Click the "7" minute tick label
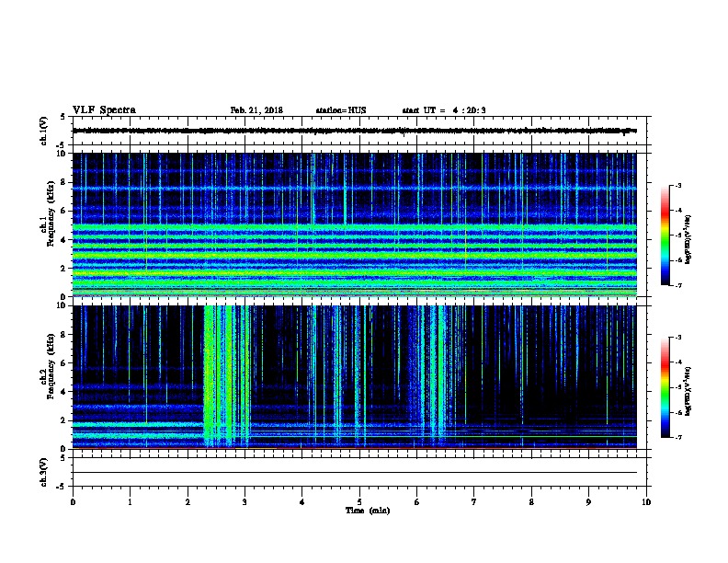This screenshot has width=728, height=563. tap(474, 502)
